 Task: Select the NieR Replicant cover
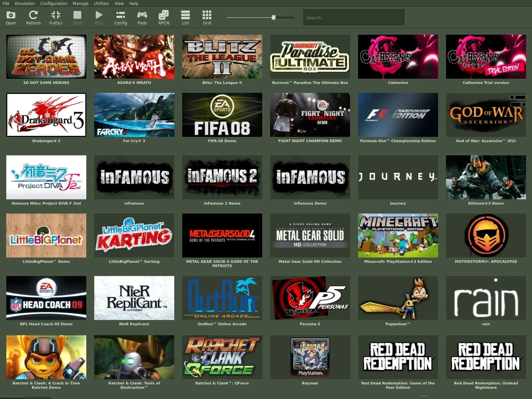coord(134,298)
